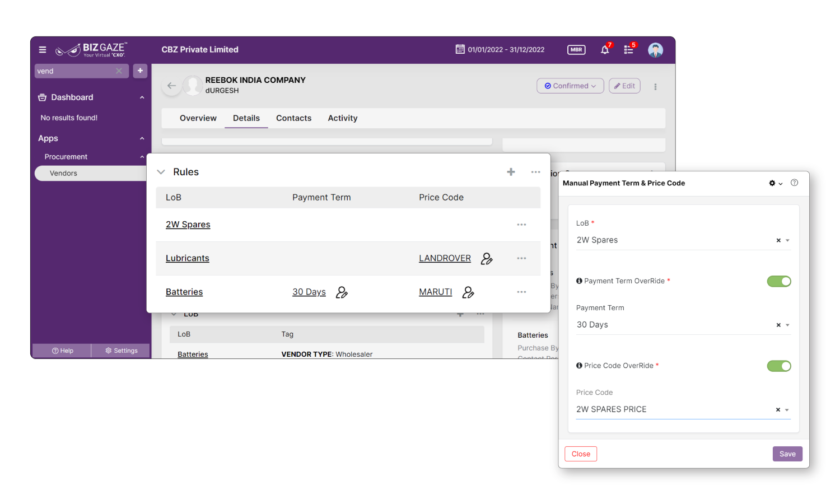Save the payment term and price code
Screen dimensions: 840x504
[787, 454]
